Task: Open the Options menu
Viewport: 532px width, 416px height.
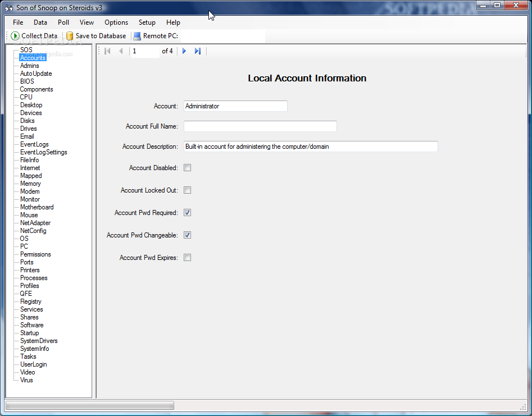Action: tap(116, 22)
